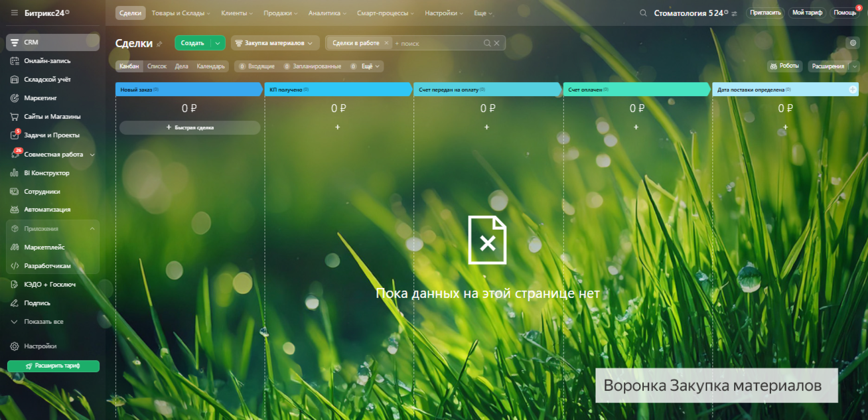
Task: Click the Подпись pen icon
Action: pos(15,303)
